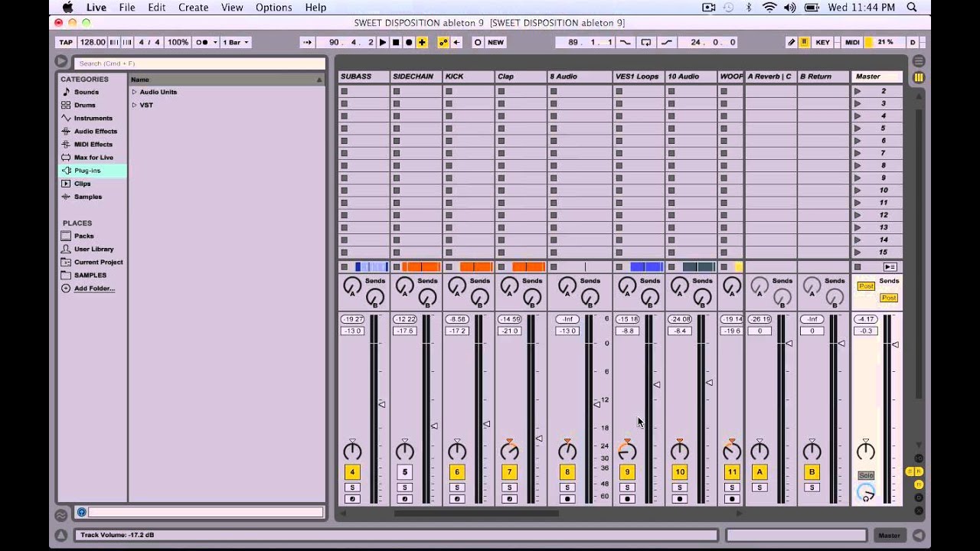Toggle the Computer MIDI Keyboard button
The width and height of the screenshot is (980, 551).
(805, 42)
